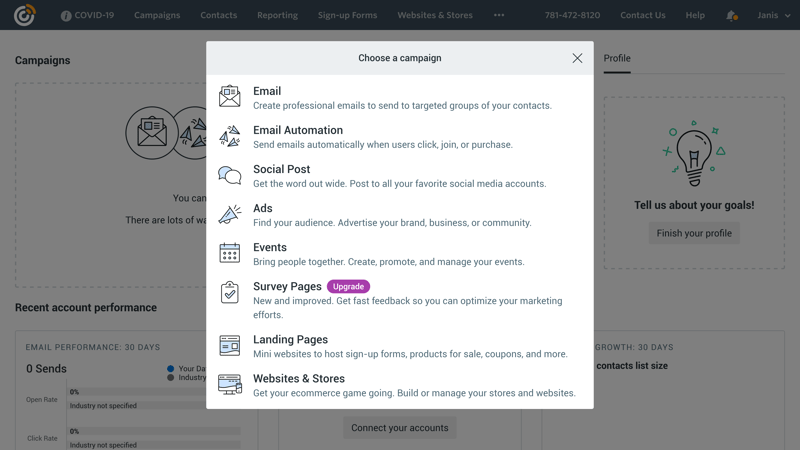Open the more options ellipsis menu
The width and height of the screenshot is (800, 450).
point(499,15)
